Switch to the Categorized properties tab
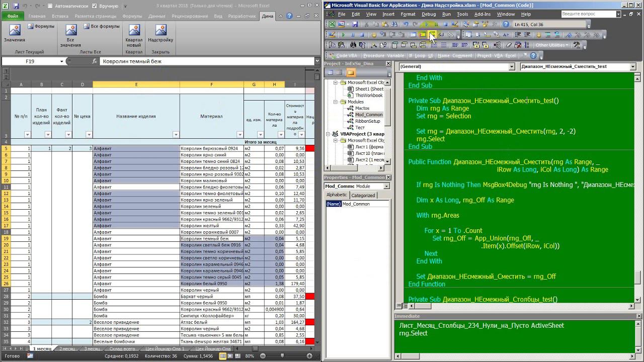The height and width of the screenshot is (362, 644). [x=363, y=195]
